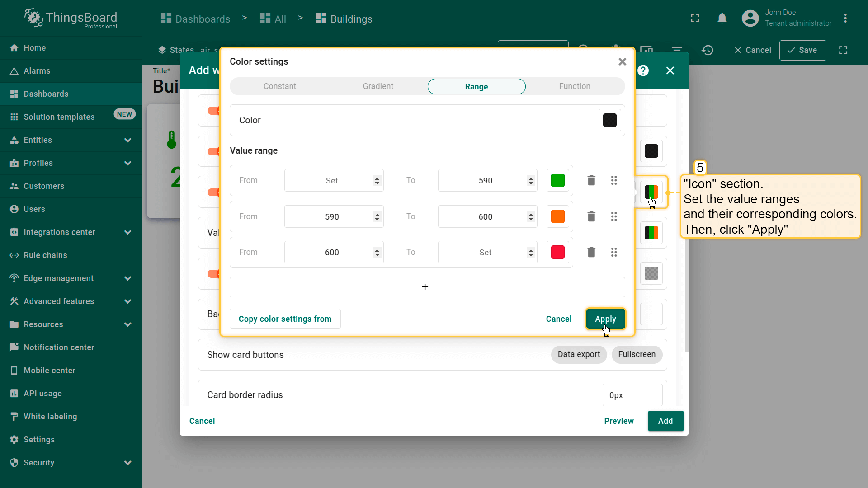Switch to the Function color tab
868x488 pixels.
coord(574,86)
